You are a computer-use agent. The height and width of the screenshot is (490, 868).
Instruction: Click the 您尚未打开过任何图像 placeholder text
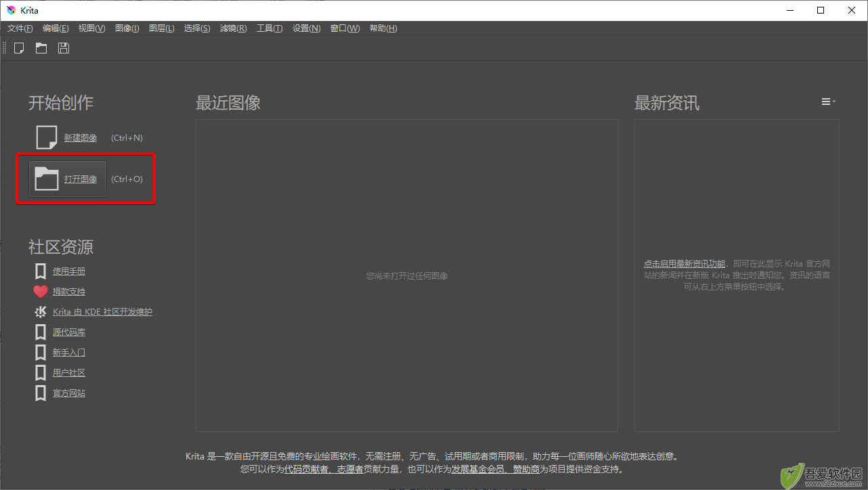coord(407,276)
